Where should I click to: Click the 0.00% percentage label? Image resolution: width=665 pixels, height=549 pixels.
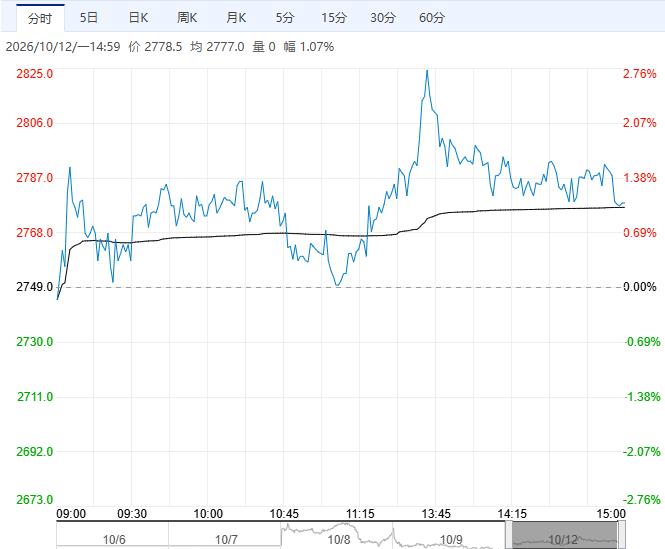(x=640, y=287)
